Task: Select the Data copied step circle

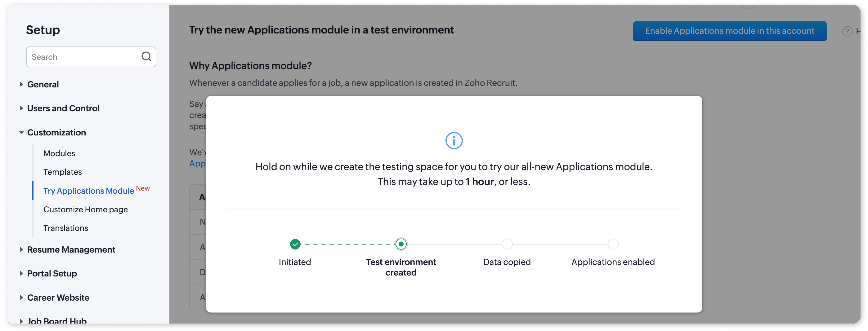Action: pos(507,244)
